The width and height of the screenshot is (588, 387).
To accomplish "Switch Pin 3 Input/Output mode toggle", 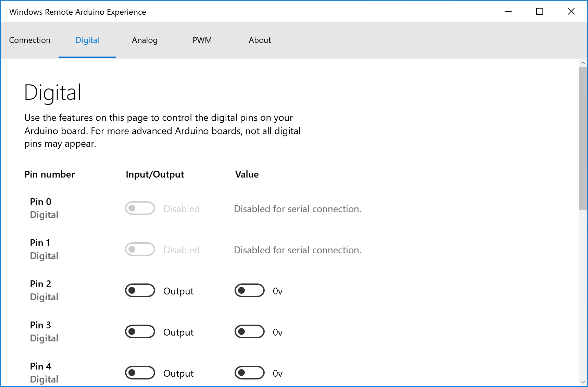I will point(140,332).
